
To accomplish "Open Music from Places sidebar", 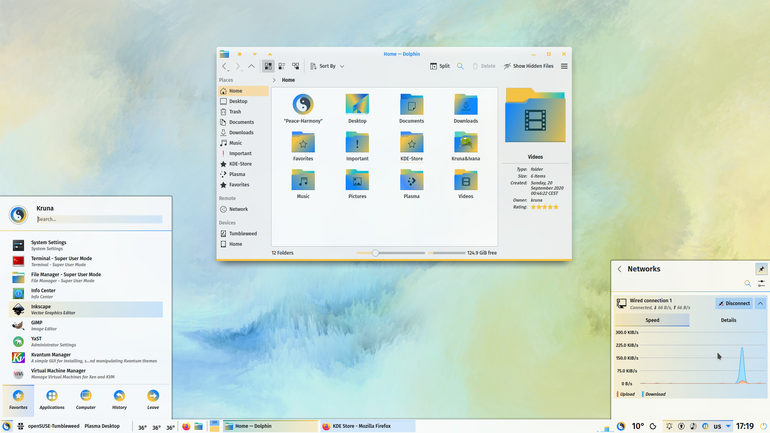I will (244, 143).
